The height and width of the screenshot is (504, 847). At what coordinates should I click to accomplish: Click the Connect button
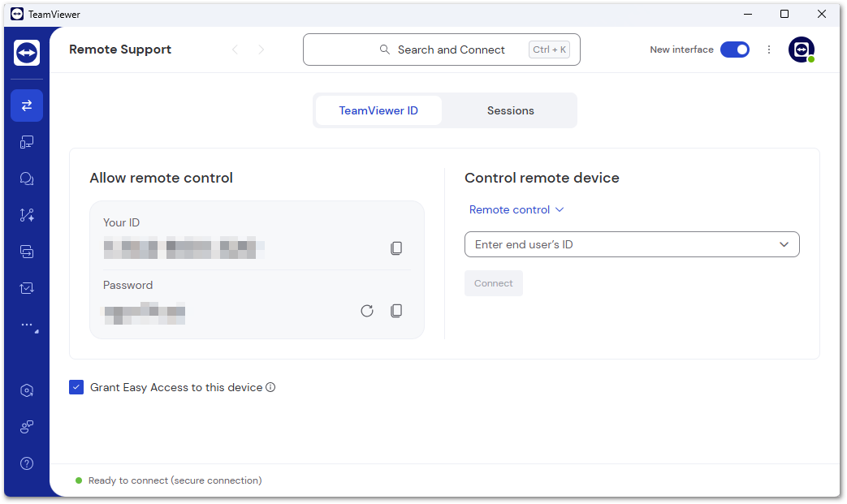coord(494,283)
